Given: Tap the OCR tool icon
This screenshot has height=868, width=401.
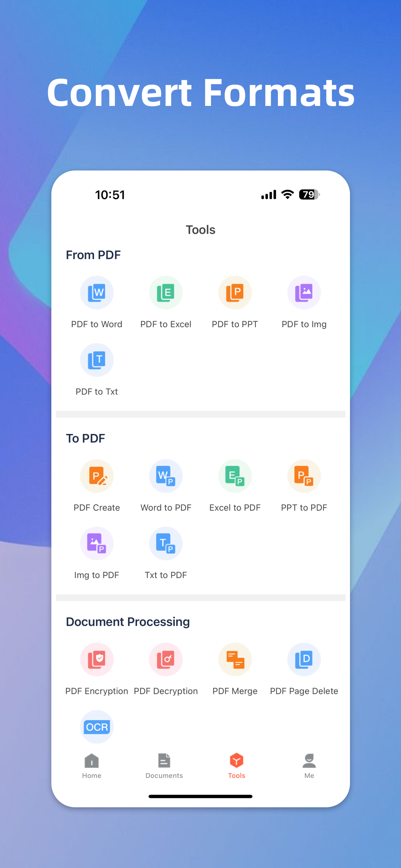Looking at the screenshot, I should click(97, 727).
